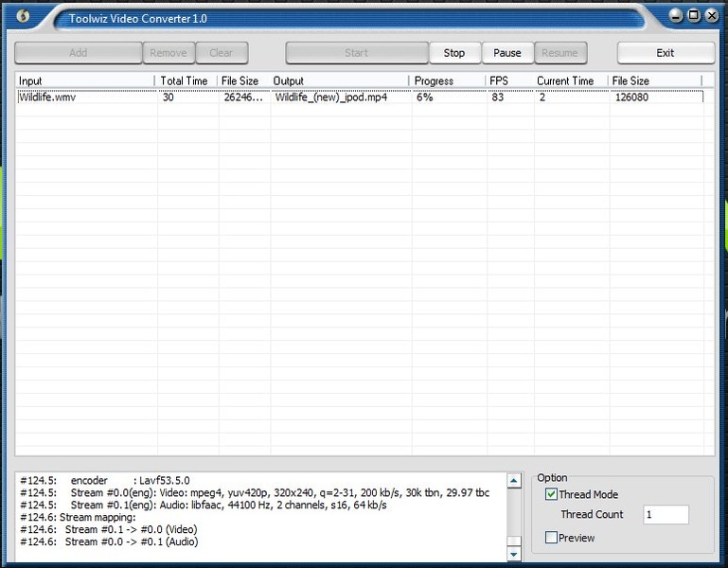Toggle the Thread Mode checkbox

point(551,494)
